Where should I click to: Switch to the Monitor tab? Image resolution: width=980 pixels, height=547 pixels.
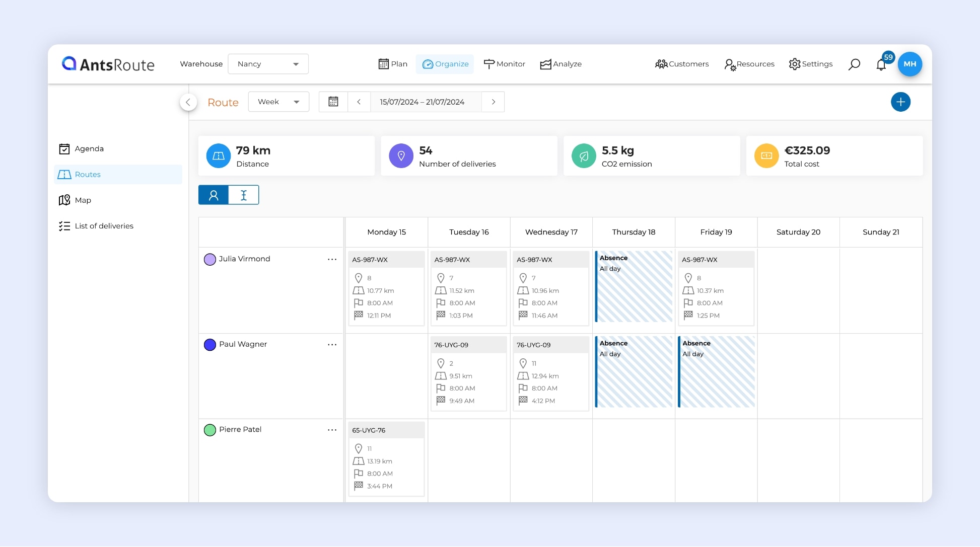pos(504,64)
